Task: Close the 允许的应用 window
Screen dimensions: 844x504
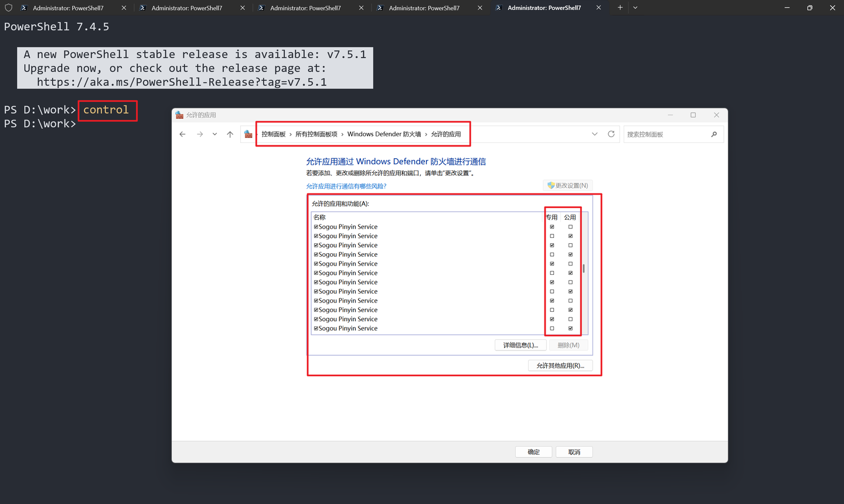Action: click(x=716, y=115)
